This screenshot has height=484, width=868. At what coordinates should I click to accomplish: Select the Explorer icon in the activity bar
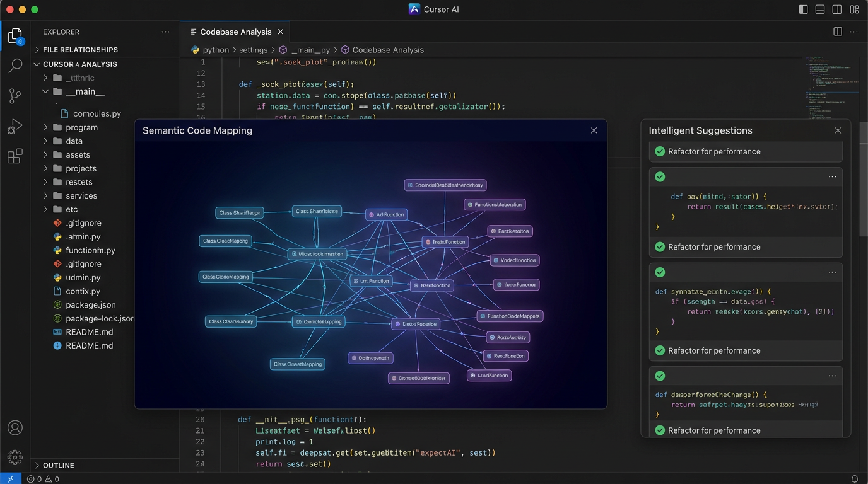[15, 36]
